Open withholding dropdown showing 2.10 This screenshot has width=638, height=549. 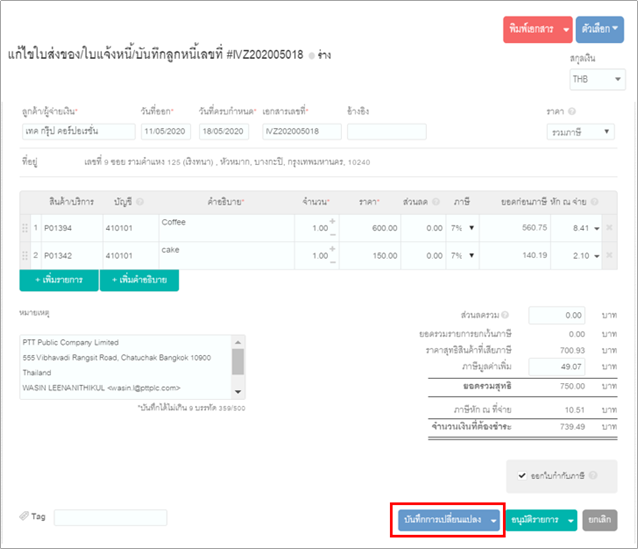click(597, 256)
